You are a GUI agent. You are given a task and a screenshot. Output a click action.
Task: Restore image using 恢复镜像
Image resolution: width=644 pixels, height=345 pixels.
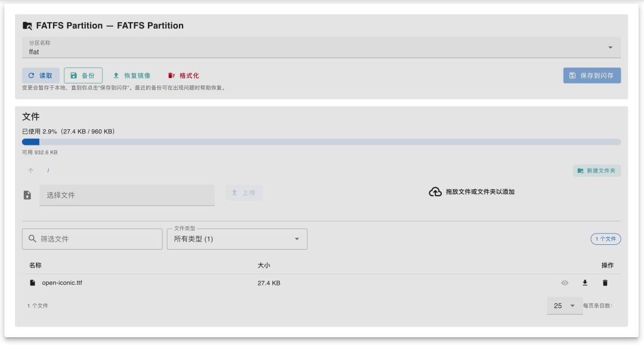point(132,76)
